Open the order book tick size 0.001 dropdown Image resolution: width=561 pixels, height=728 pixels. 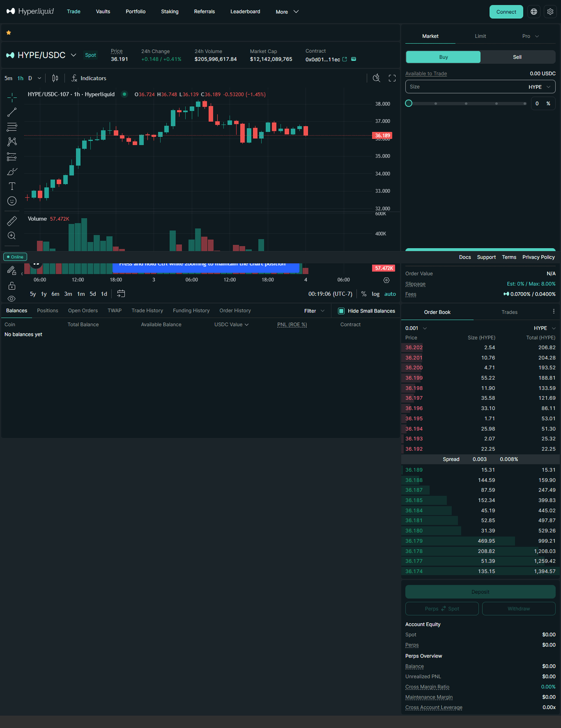click(x=416, y=328)
